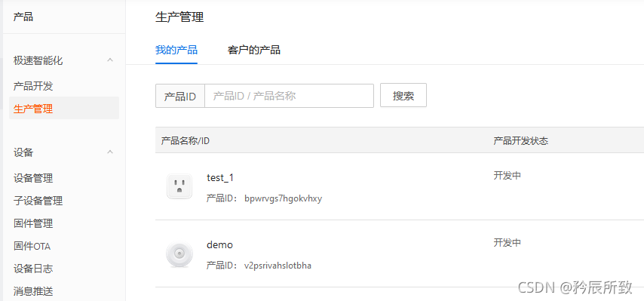Open the 产品ID search type dropdown

coord(180,96)
